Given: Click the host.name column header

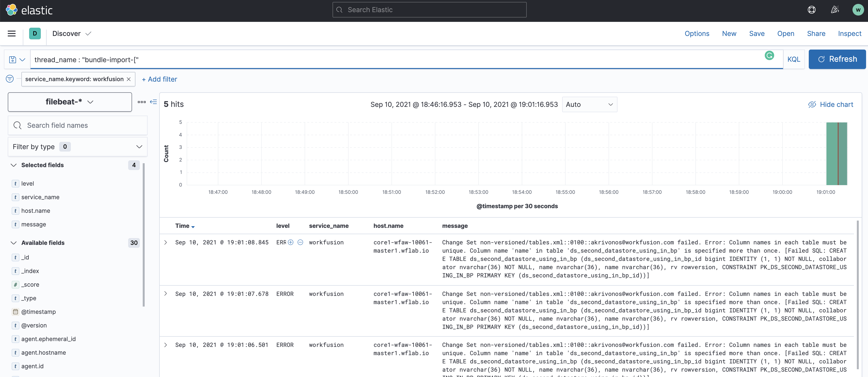Looking at the screenshot, I should coord(388,226).
